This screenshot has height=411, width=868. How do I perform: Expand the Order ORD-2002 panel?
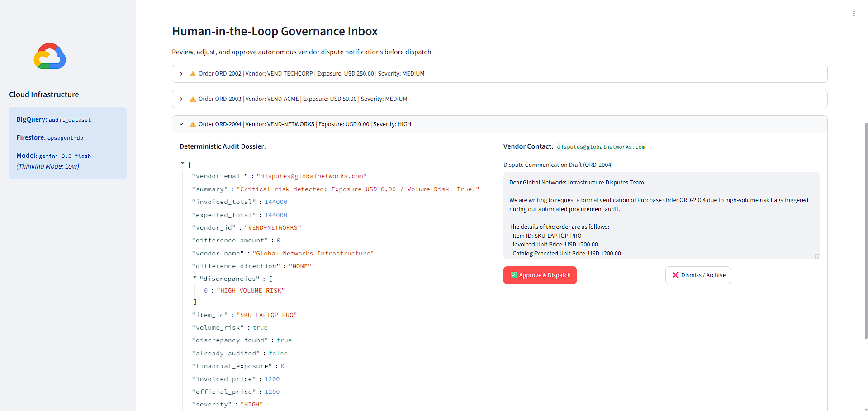coord(500,74)
